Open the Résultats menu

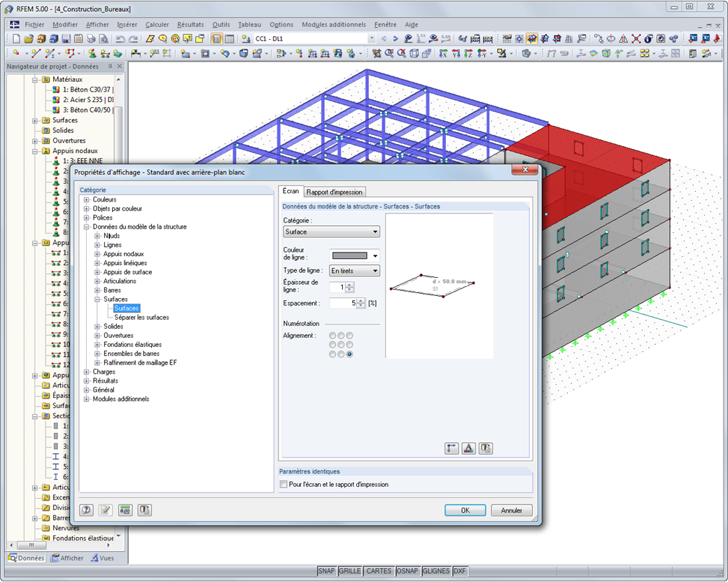190,24
